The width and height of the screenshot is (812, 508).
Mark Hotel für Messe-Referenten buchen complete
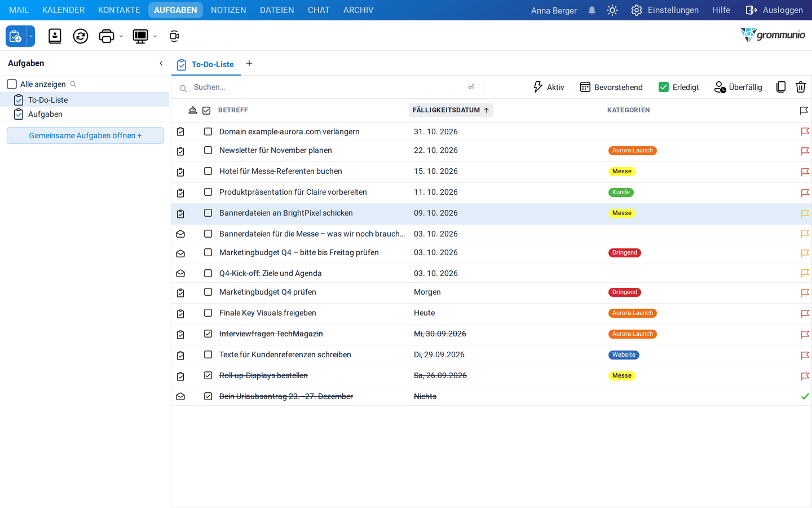click(208, 171)
